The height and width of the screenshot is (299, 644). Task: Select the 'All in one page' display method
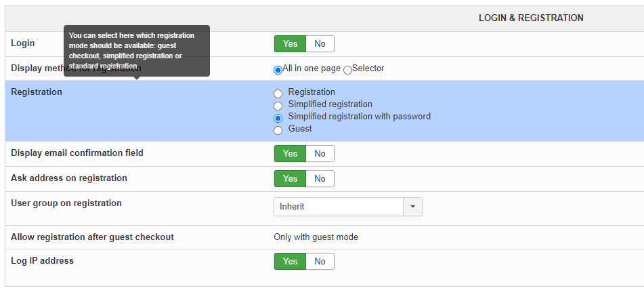coord(278,69)
